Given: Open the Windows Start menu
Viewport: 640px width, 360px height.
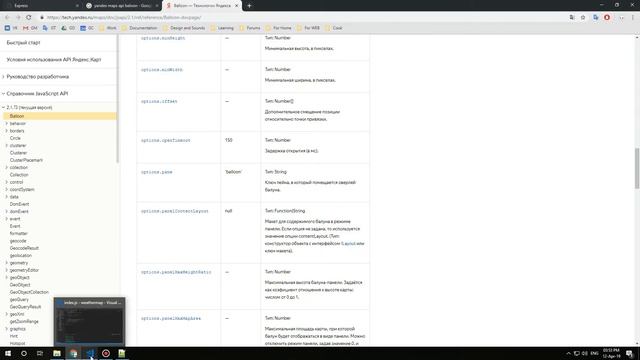Looking at the screenshot, I should click(x=8, y=353).
